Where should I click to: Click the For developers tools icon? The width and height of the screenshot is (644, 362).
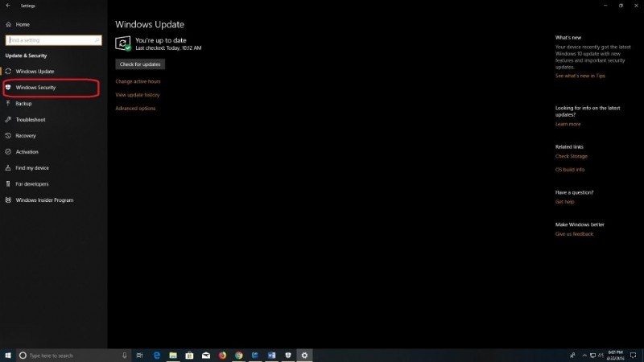(8, 184)
